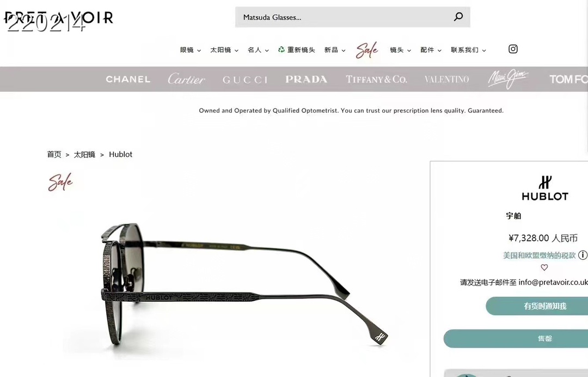
Task: Add item to wishlist with heart icon
Action: pyautogui.click(x=544, y=267)
